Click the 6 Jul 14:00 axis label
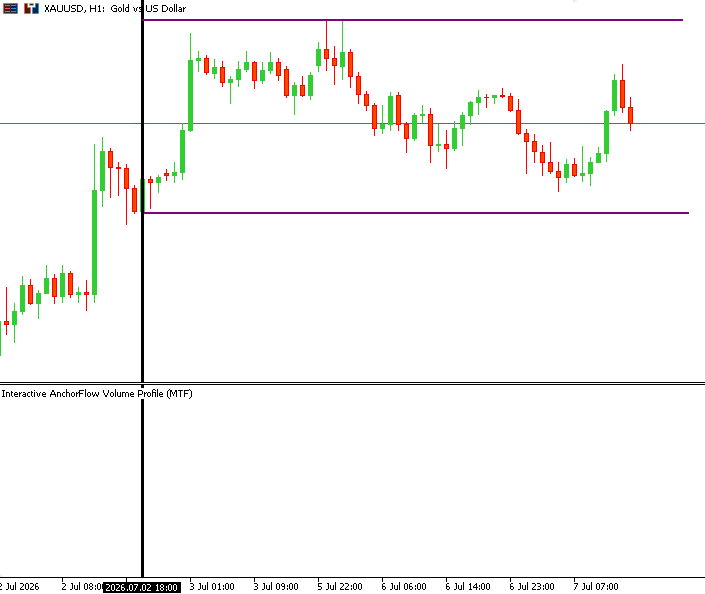The height and width of the screenshot is (594, 705). [468, 587]
